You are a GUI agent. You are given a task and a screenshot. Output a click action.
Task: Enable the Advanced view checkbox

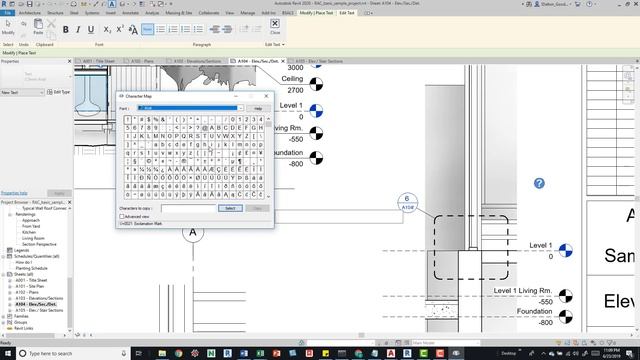[x=122, y=216]
